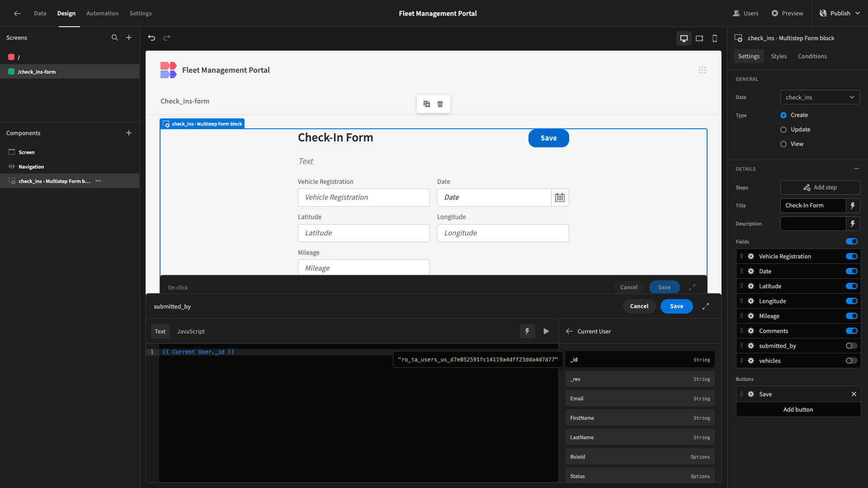Toggle the master Fields switch

click(x=852, y=241)
